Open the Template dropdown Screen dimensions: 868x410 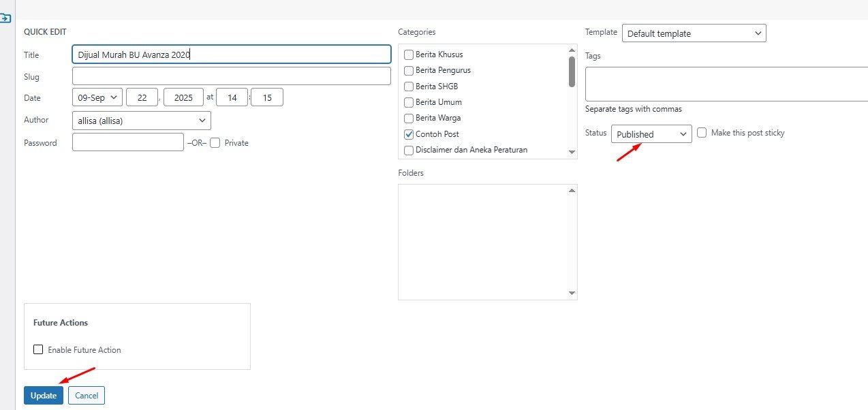click(x=694, y=33)
